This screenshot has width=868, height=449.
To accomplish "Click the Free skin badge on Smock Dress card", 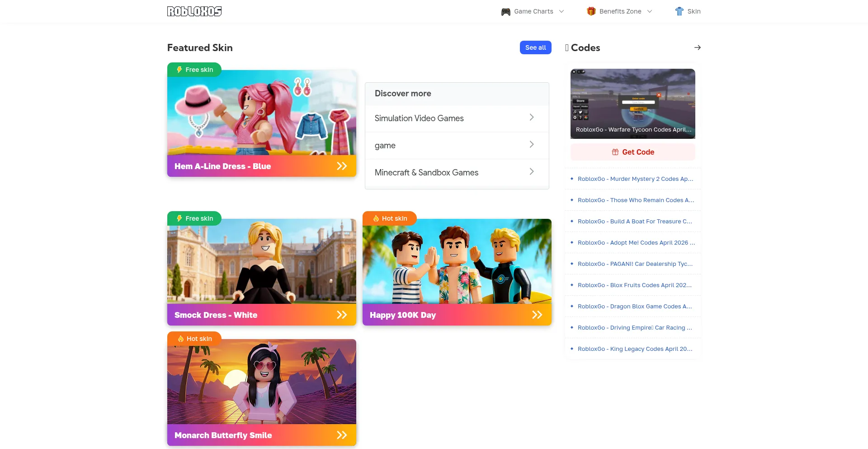I will pyautogui.click(x=194, y=218).
